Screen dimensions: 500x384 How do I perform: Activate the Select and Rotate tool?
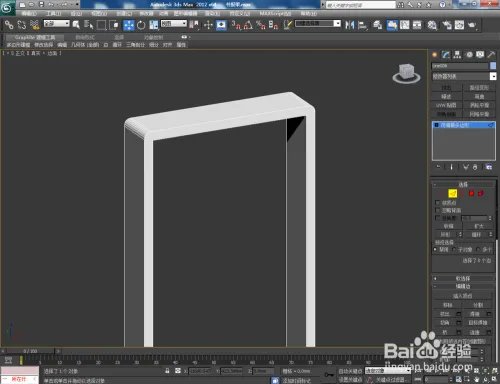tap(141, 25)
